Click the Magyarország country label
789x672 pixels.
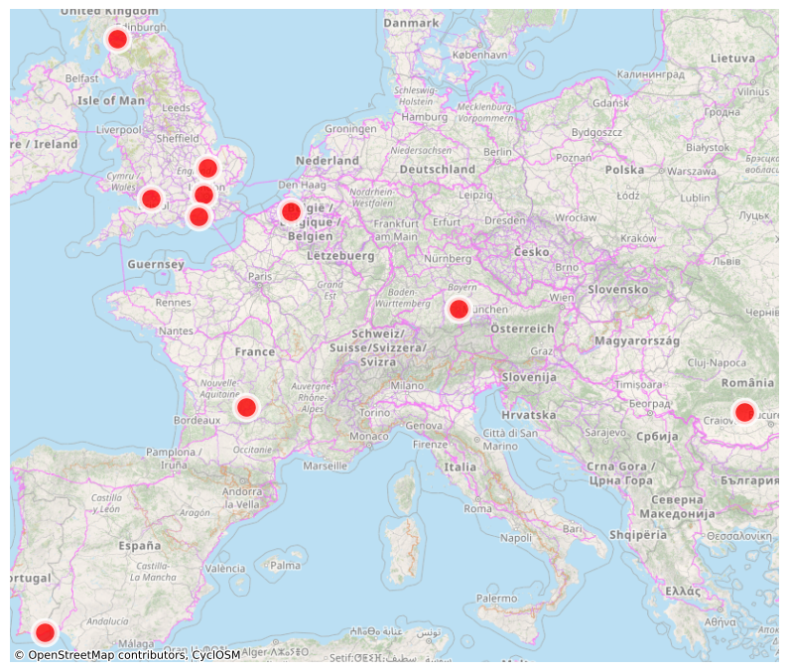click(x=637, y=340)
